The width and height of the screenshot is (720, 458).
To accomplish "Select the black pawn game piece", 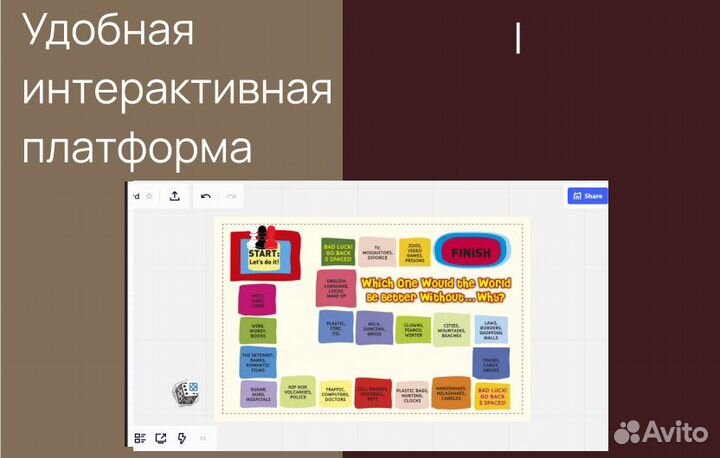I will (x=261, y=237).
